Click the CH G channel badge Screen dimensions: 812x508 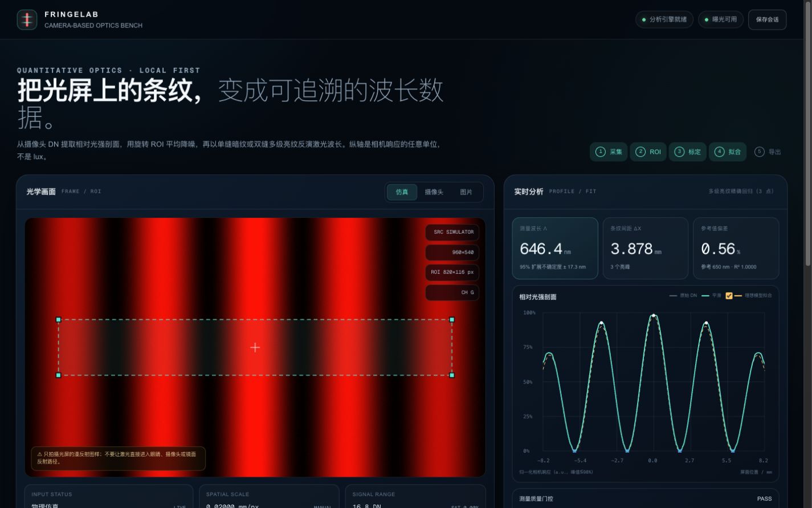tap(452, 292)
